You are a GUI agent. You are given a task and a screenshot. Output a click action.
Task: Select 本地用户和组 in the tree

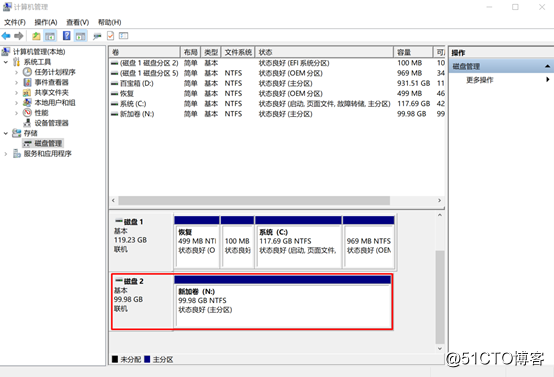tap(55, 103)
